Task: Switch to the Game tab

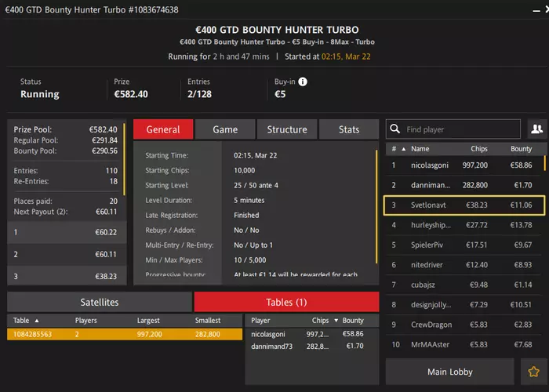Action: pos(225,129)
